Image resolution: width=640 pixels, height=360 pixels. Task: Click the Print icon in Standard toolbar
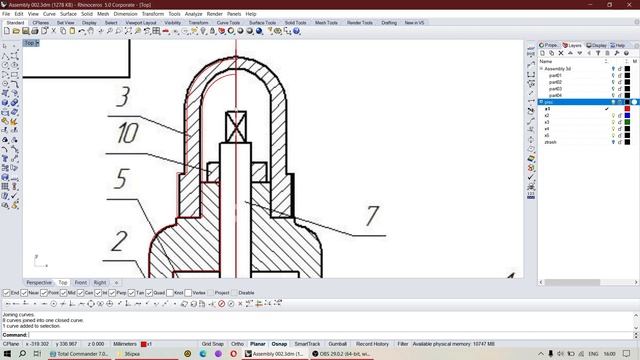point(35,31)
